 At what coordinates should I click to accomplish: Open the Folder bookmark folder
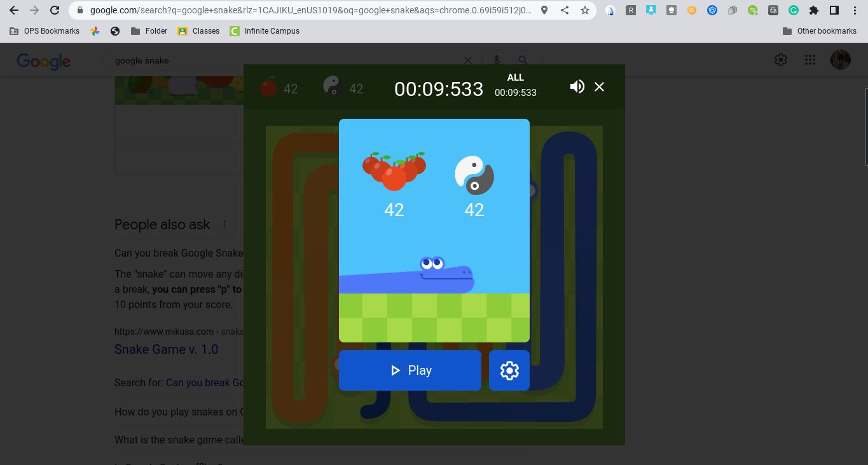pyautogui.click(x=149, y=31)
